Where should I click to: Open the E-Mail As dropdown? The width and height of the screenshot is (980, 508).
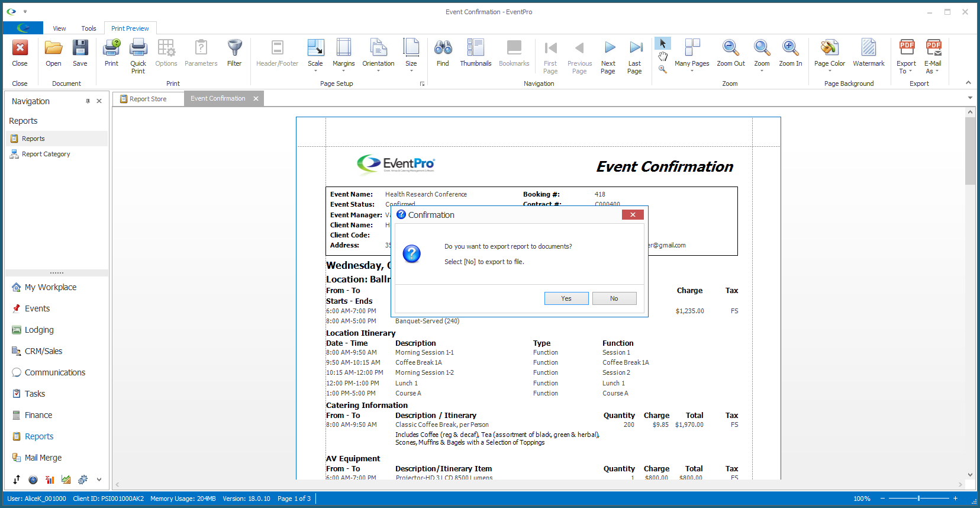[x=933, y=56]
